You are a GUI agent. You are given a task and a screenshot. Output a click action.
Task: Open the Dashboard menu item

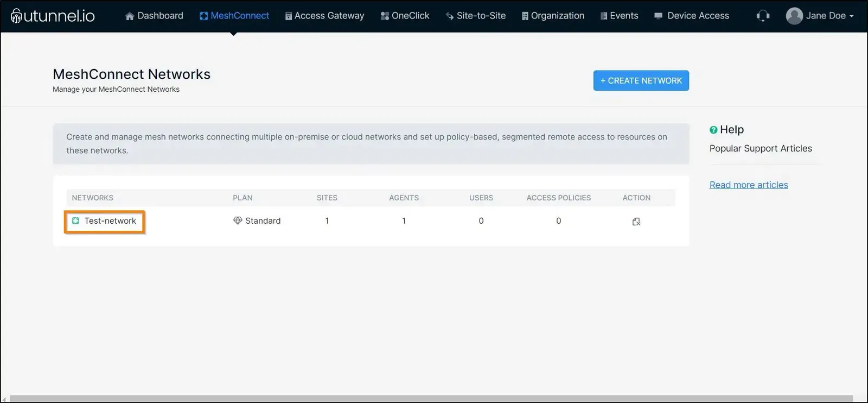[x=154, y=16]
